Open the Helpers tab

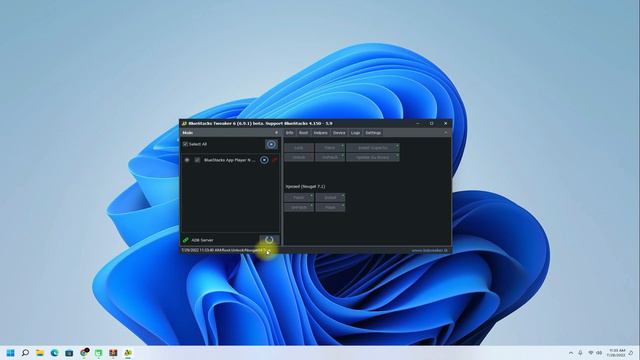(x=320, y=133)
